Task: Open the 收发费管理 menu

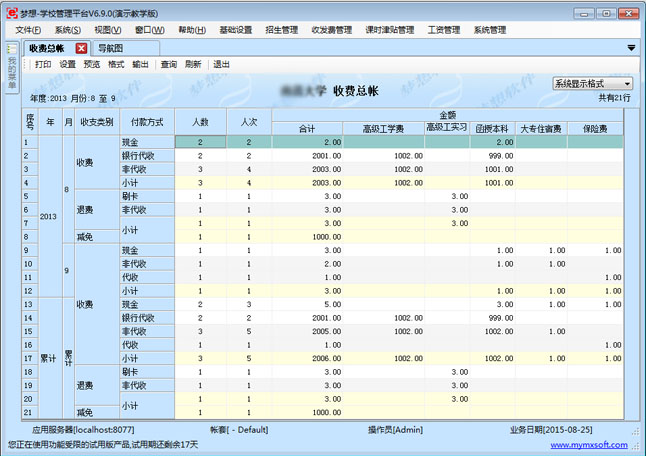Action: (332, 30)
